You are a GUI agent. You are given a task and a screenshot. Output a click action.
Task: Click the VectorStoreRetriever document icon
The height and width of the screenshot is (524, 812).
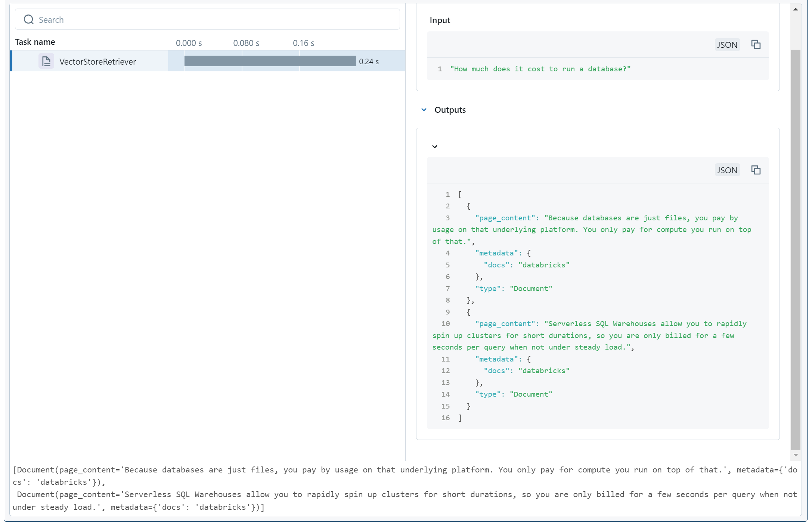pos(46,61)
